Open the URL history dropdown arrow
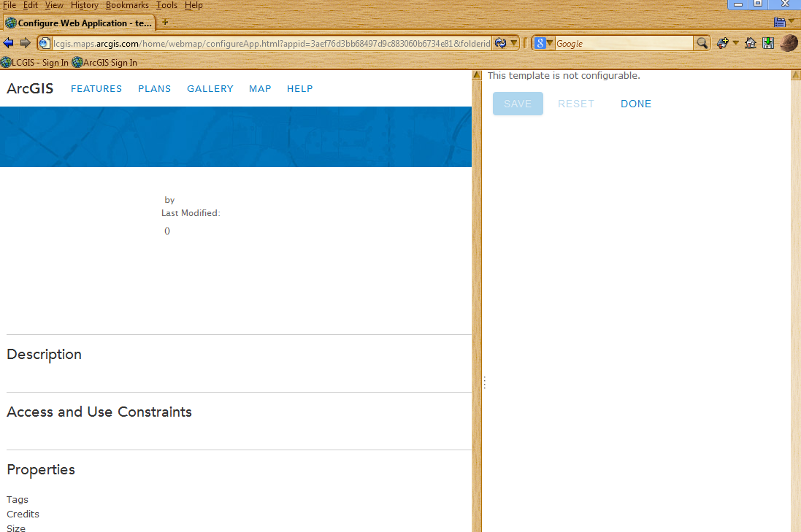The width and height of the screenshot is (801, 532). pos(514,43)
